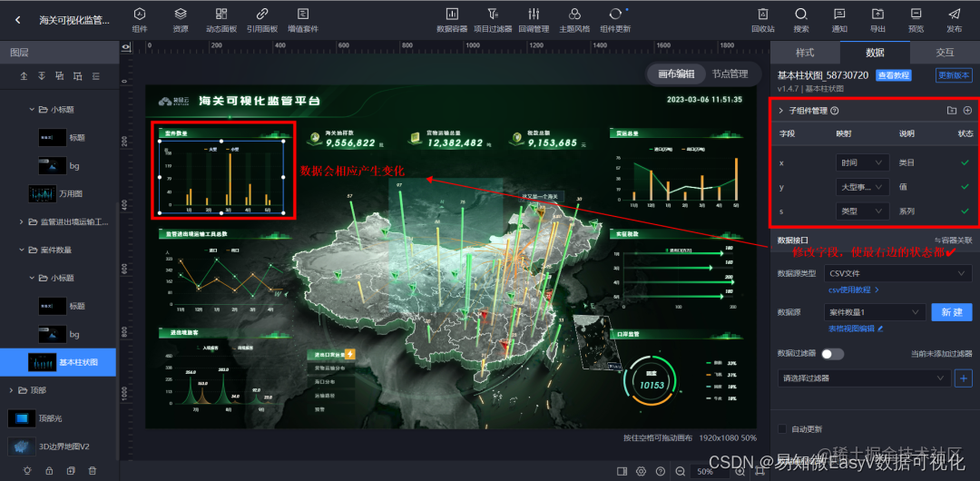Click the 新建 new data source button
Viewport: 980px width, 481px height.
coord(952,312)
